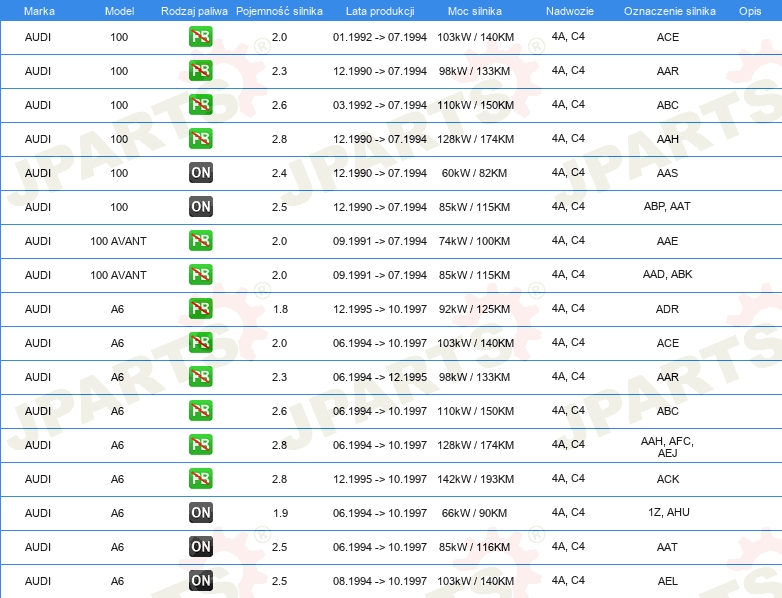Click the Oznaczenie silnika column header
The height and width of the screenshot is (598, 782).
click(670, 11)
